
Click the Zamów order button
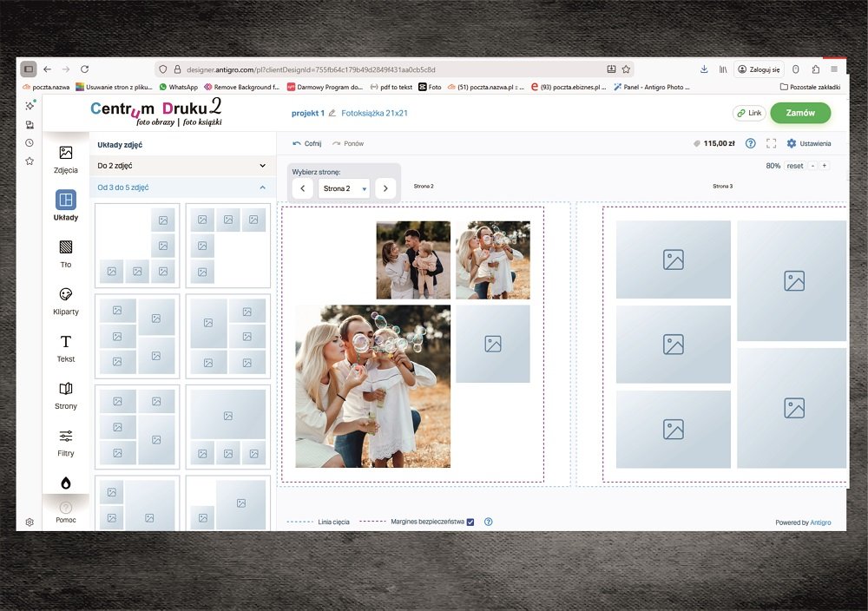point(799,113)
